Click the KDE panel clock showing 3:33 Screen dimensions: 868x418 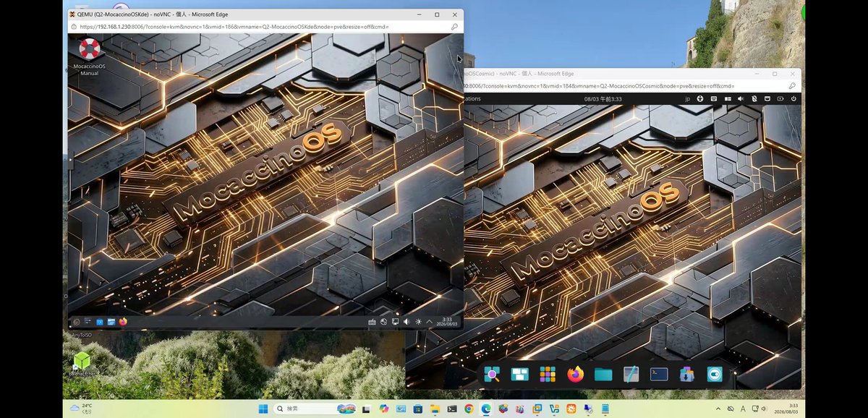[x=447, y=322]
